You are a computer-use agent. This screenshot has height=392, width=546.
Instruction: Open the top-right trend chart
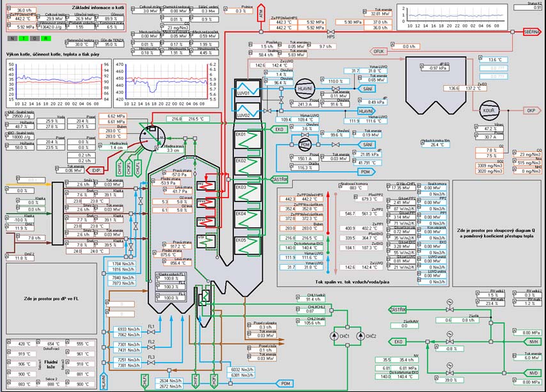pos(452,17)
